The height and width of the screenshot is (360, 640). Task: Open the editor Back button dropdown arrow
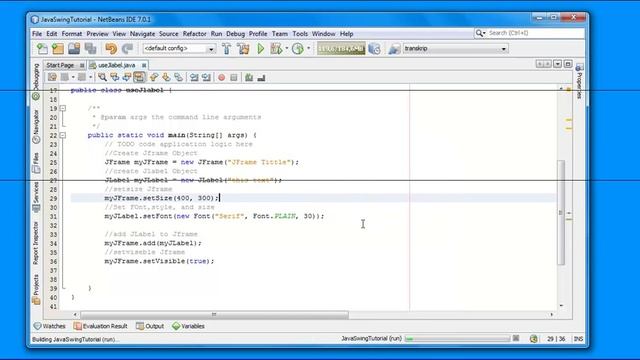73,77
